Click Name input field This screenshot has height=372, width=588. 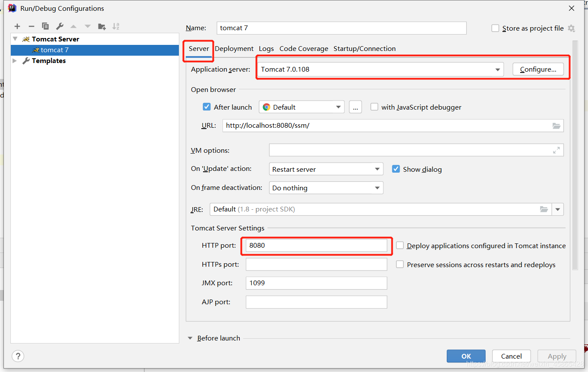point(341,28)
